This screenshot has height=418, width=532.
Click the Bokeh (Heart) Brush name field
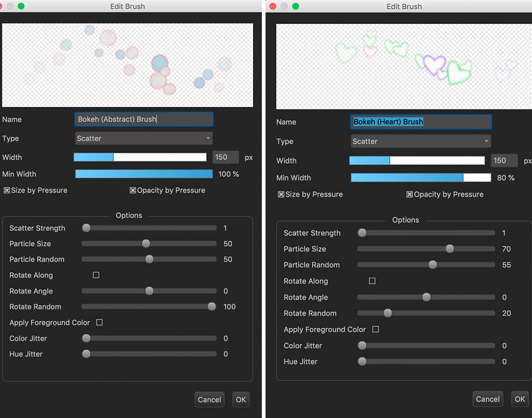click(x=421, y=122)
